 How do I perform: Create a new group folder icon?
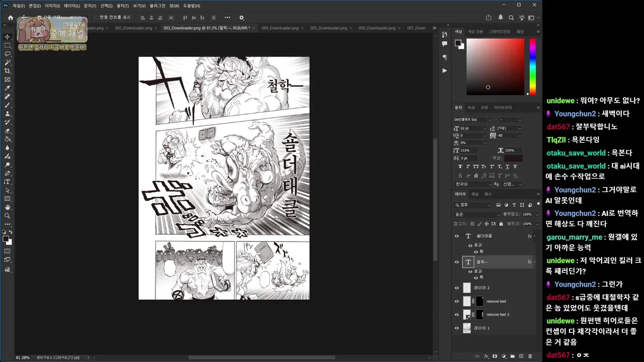point(512,356)
